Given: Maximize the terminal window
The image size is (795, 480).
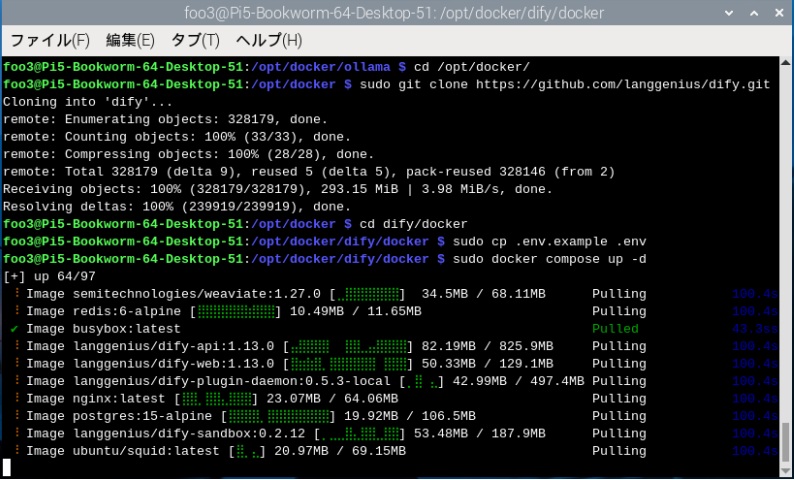Looking at the screenshot, I should coord(750,13).
